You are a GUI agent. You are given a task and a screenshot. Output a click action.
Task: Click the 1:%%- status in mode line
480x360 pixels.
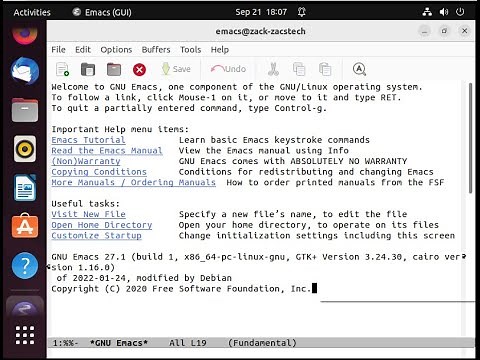(x=65, y=343)
